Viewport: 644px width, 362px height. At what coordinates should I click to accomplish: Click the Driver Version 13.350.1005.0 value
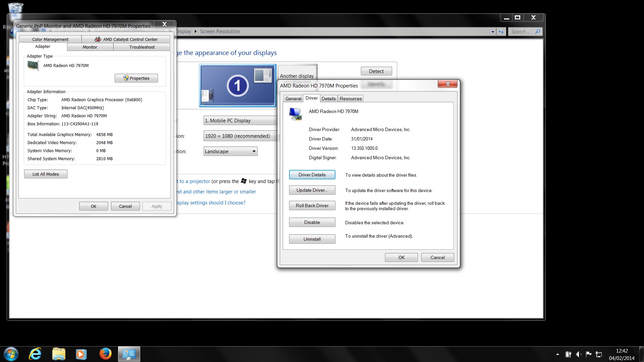pyautogui.click(x=364, y=148)
